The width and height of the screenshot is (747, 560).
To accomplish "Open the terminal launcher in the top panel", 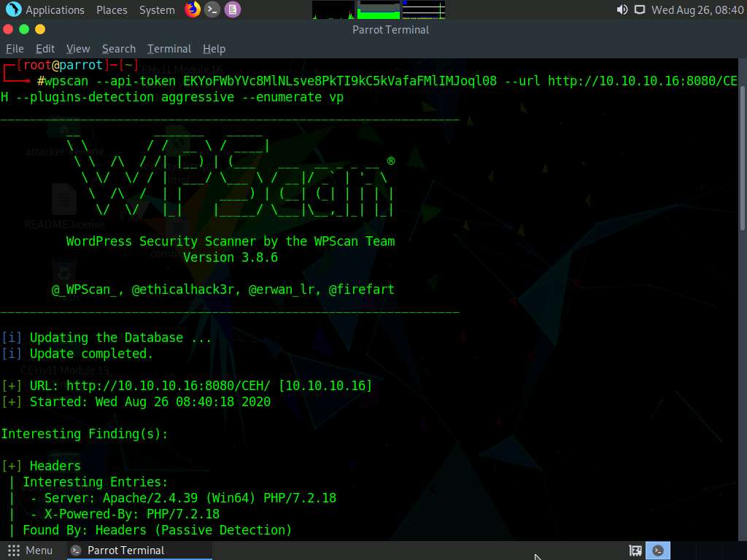I will coord(212,9).
